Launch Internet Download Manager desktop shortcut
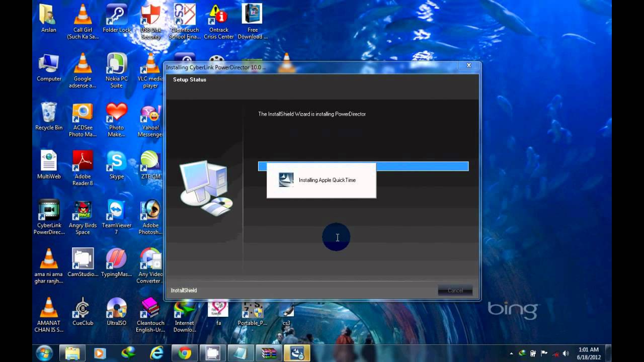 coord(185,317)
